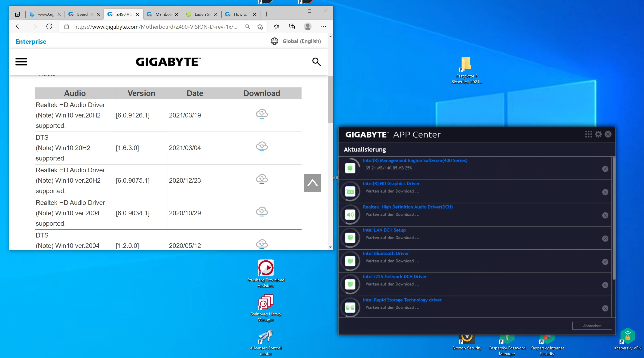Screen dimensions: 644x358
Task: Click the browser zoom indicator
Action: (247, 27)
